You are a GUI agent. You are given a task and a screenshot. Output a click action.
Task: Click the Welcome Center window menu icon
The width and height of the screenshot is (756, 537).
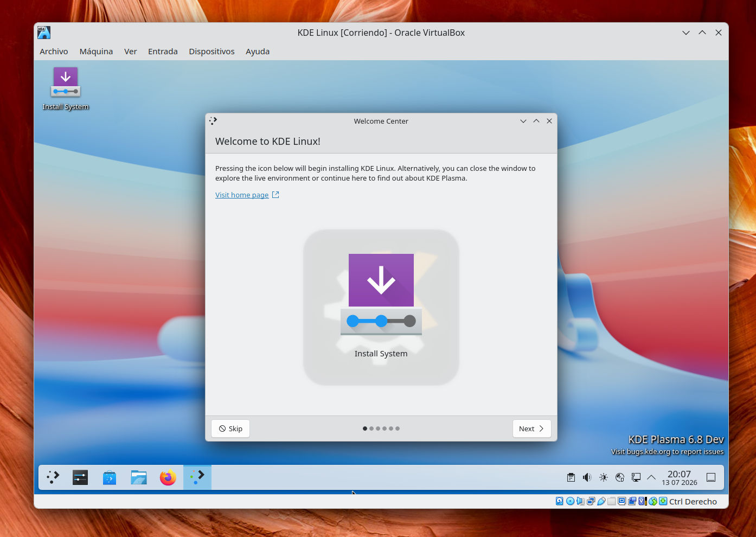click(213, 121)
